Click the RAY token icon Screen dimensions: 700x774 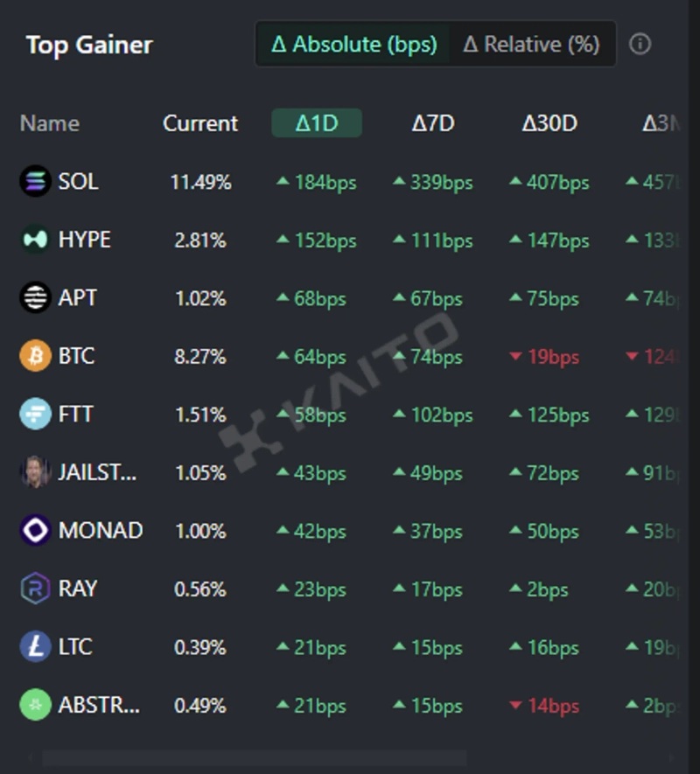coord(35,589)
